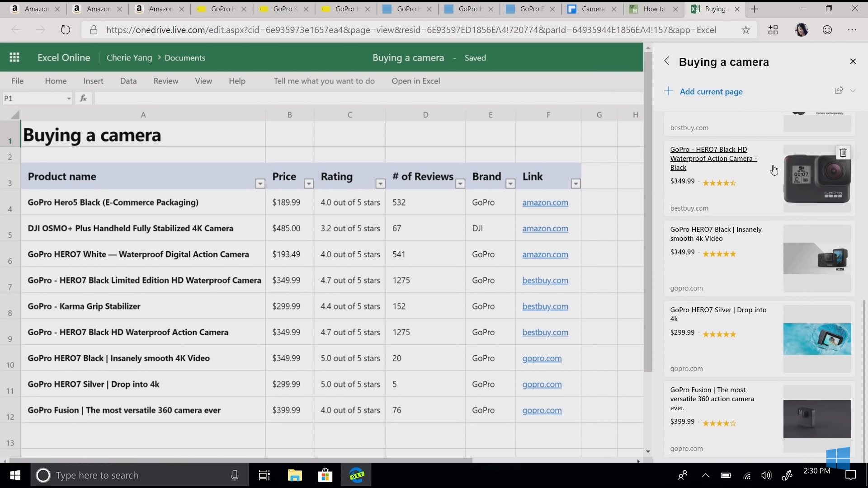Screen dimensions: 868x488
Task: Switch to the Review ribbon tab
Action: point(165,81)
